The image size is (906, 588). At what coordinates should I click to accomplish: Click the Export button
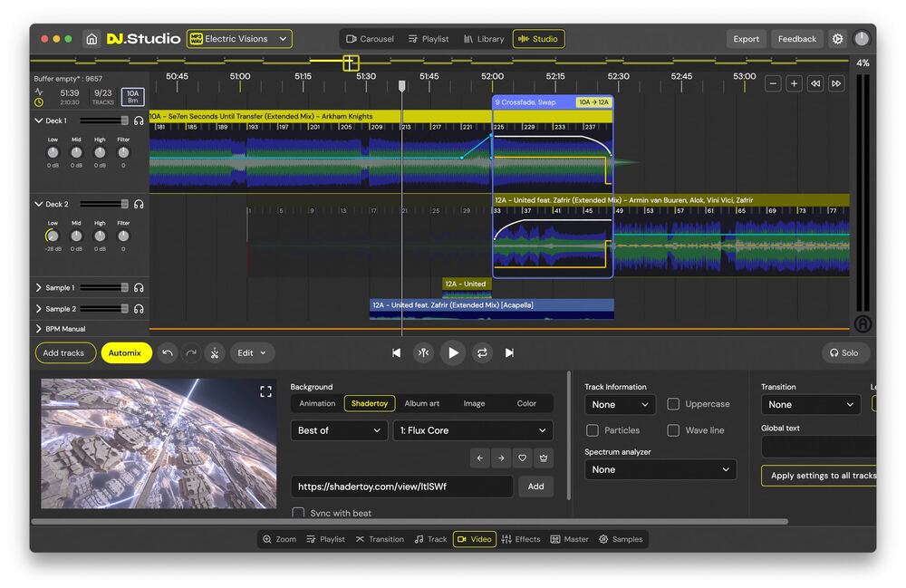pos(746,39)
